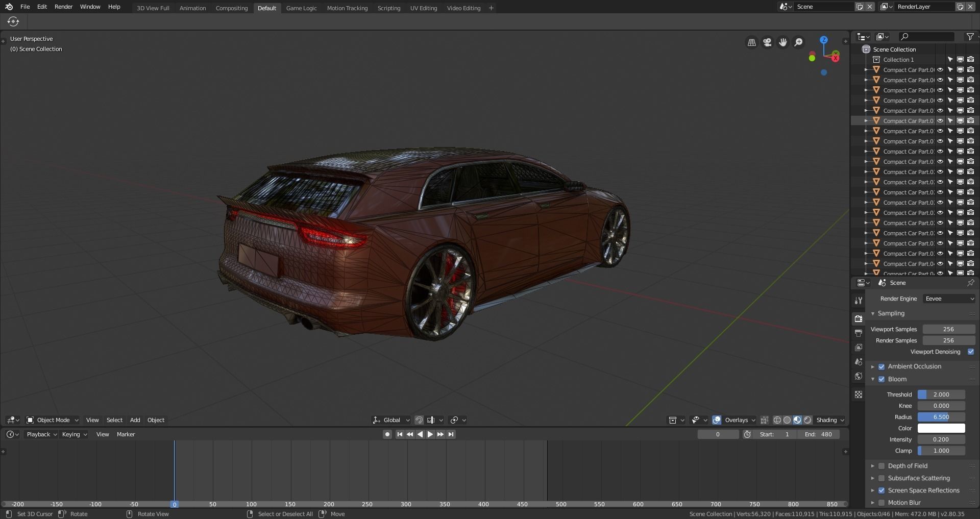
Task: Disable Screen Space Reflections checkbox
Action: pos(881,490)
